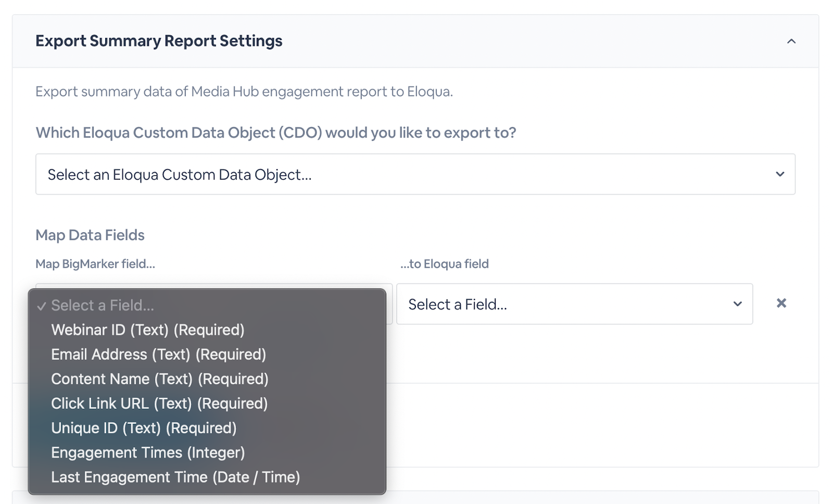Image resolution: width=833 pixels, height=504 pixels.
Task: Collapse the Export Summary Report Settings section
Action: pos(791,41)
